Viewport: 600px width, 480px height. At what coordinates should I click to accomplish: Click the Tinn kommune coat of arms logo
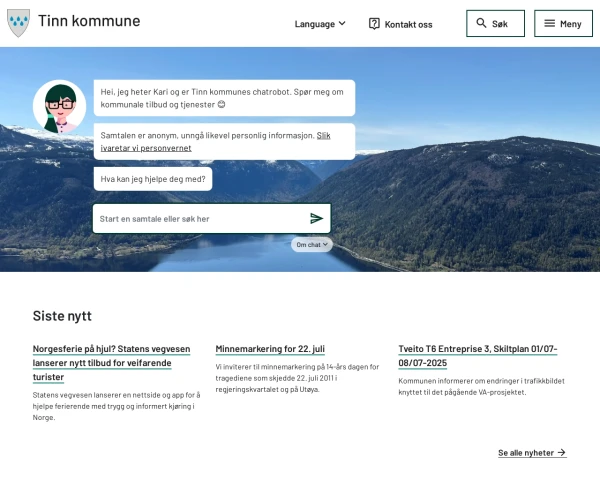(x=18, y=23)
